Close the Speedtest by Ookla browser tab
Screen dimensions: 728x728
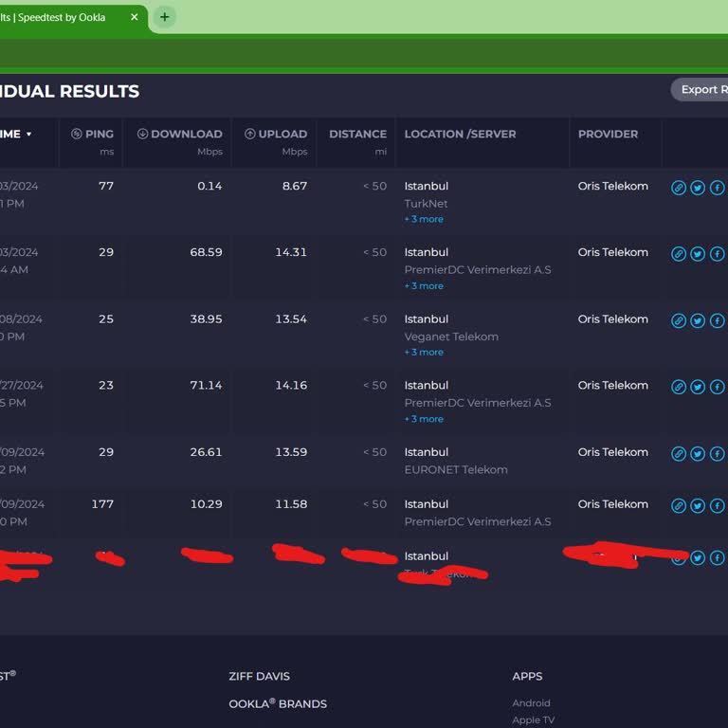[134, 17]
